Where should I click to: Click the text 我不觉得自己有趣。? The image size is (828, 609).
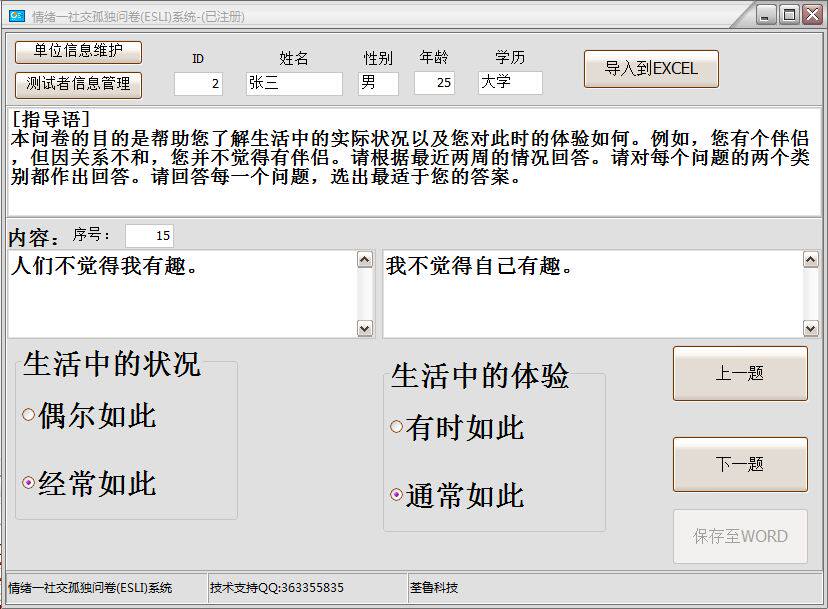pyautogui.click(x=479, y=266)
